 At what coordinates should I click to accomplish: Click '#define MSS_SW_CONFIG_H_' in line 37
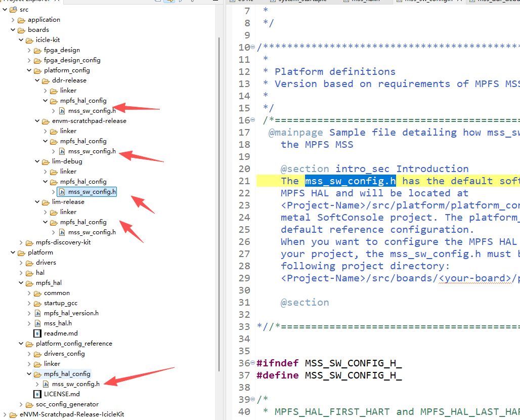pyautogui.click(x=329, y=375)
